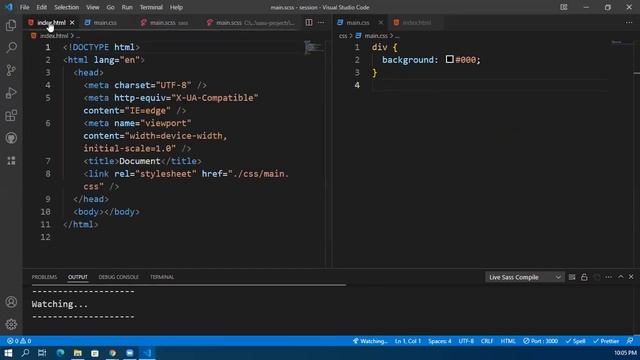Open Microsoft Edge from the taskbar
Screen dimensions: 640x360
(60, 353)
